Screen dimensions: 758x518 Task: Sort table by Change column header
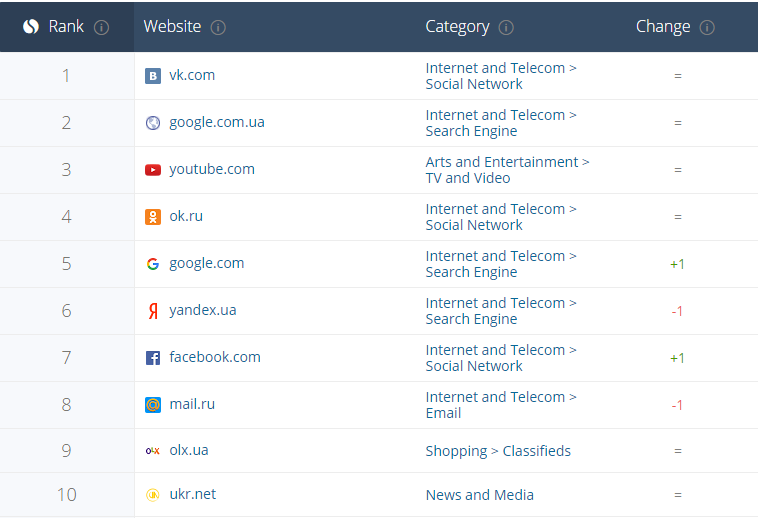click(663, 27)
